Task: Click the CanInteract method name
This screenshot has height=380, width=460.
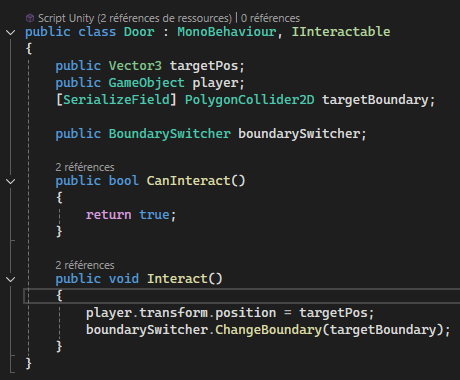Action: click(x=188, y=181)
